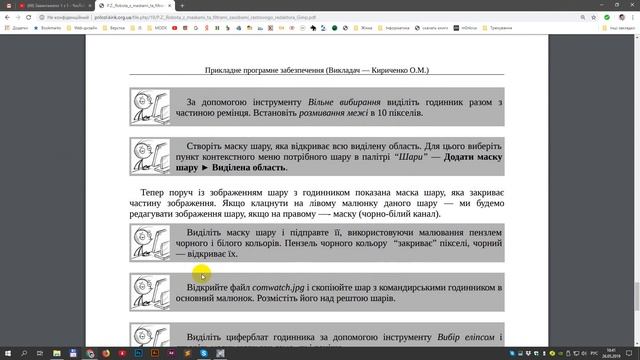The height and width of the screenshot is (360, 640).
Task: Click the bold "Виділена область" text
Action: (249, 168)
